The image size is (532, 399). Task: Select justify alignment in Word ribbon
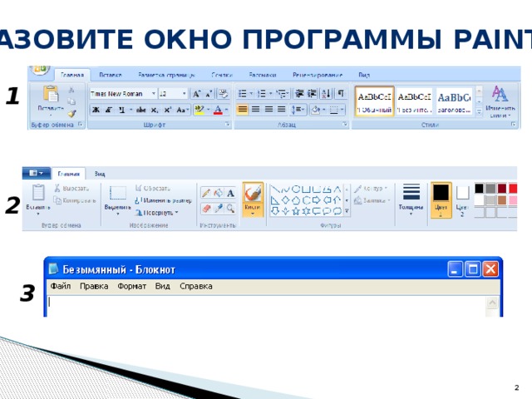(282, 109)
